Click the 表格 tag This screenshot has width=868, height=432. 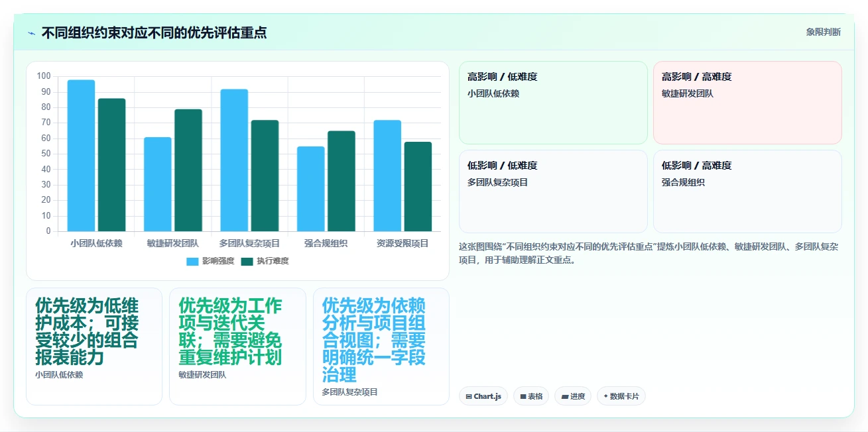coord(531,396)
